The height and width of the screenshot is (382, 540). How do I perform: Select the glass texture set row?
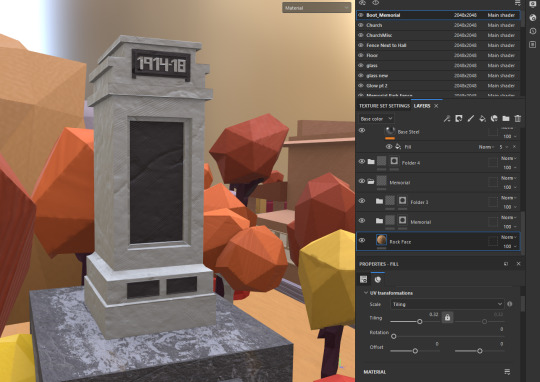438,65
